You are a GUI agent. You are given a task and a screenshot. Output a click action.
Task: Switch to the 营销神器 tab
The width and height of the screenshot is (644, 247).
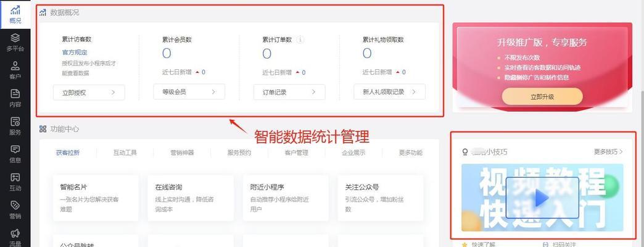pyautogui.click(x=182, y=153)
